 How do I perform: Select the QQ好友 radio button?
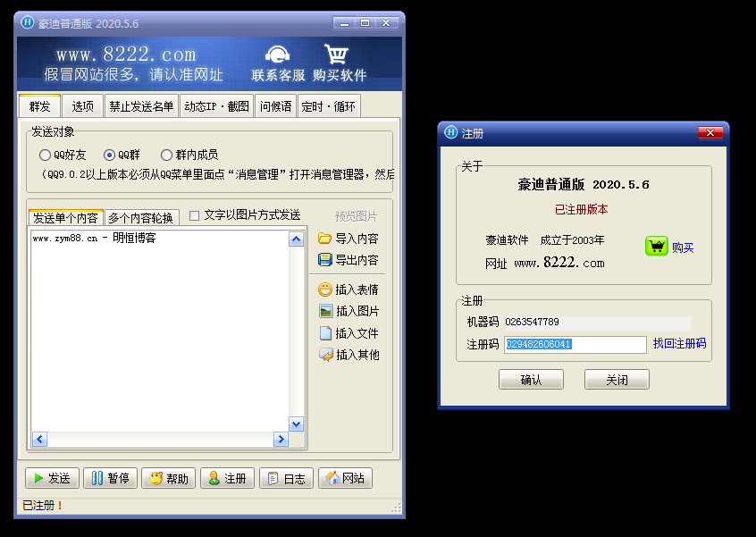[x=45, y=155]
